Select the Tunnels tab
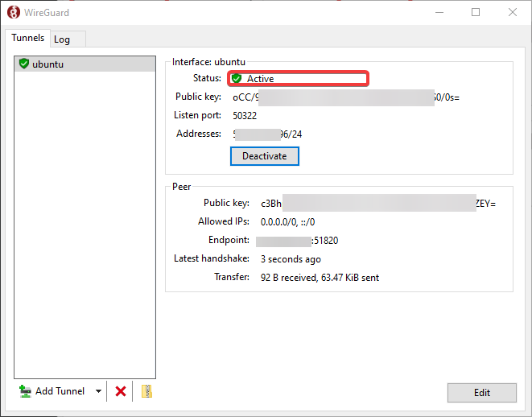Image resolution: width=532 pixels, height=417 pixels. coord(28,38)
